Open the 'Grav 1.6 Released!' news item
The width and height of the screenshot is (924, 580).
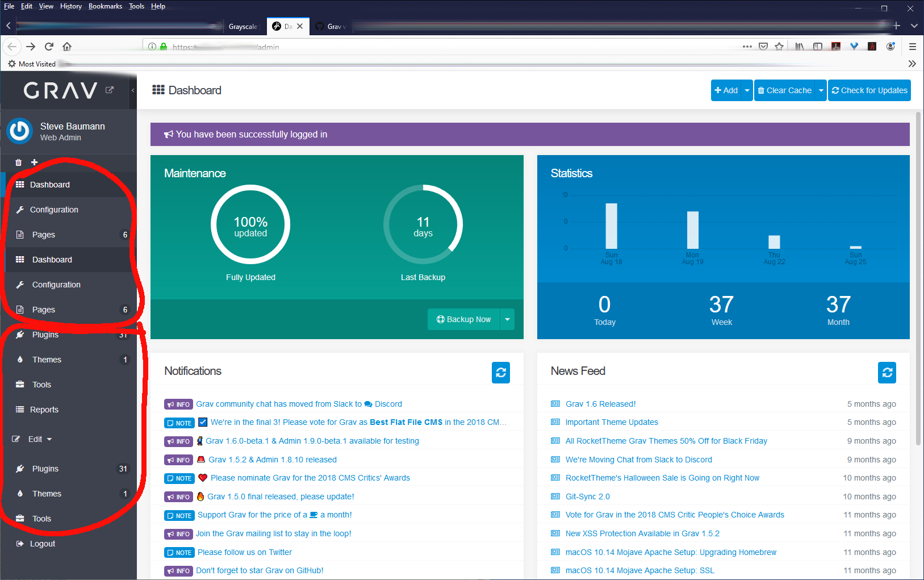(600, 403)
